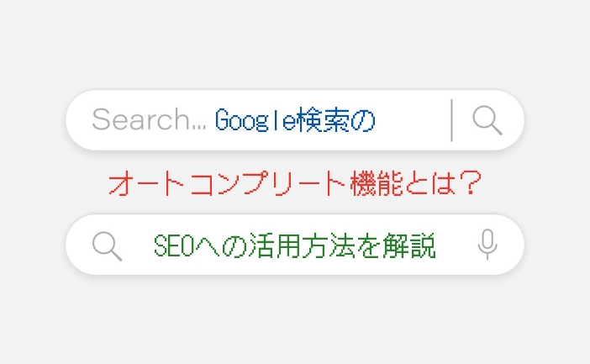
Task: Activate the microphone voice search icon
Action: 487,245
